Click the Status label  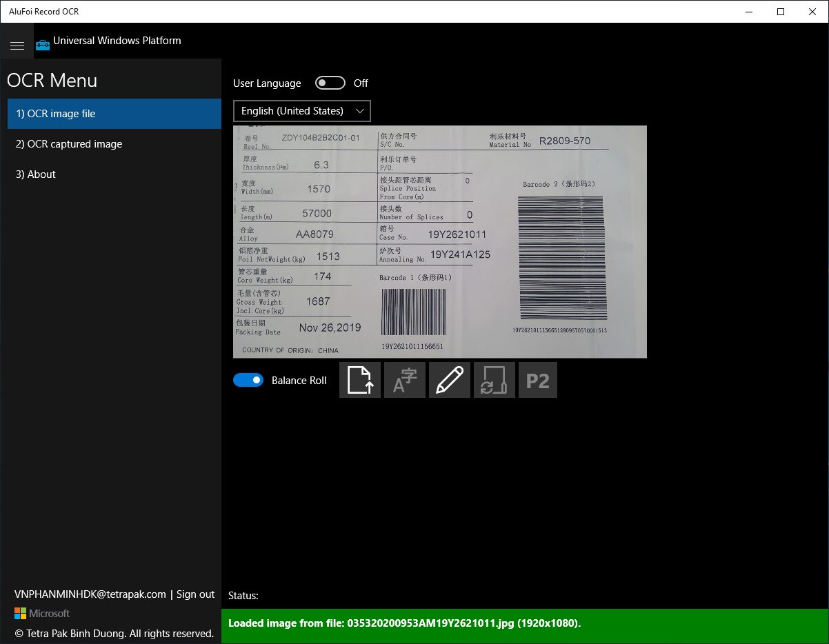point(243,596)
